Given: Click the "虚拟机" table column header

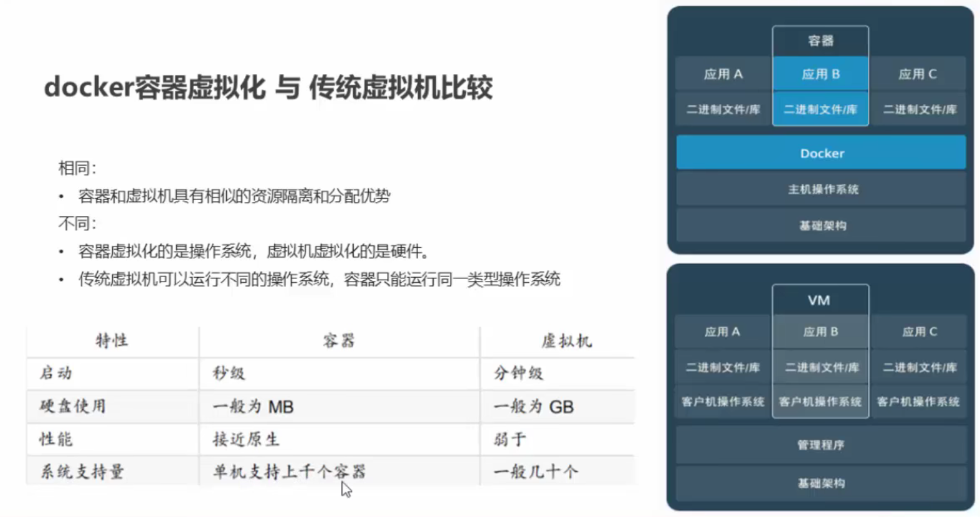Looking at the screenshot, I should pyautogui.click(x=566, y=341).
